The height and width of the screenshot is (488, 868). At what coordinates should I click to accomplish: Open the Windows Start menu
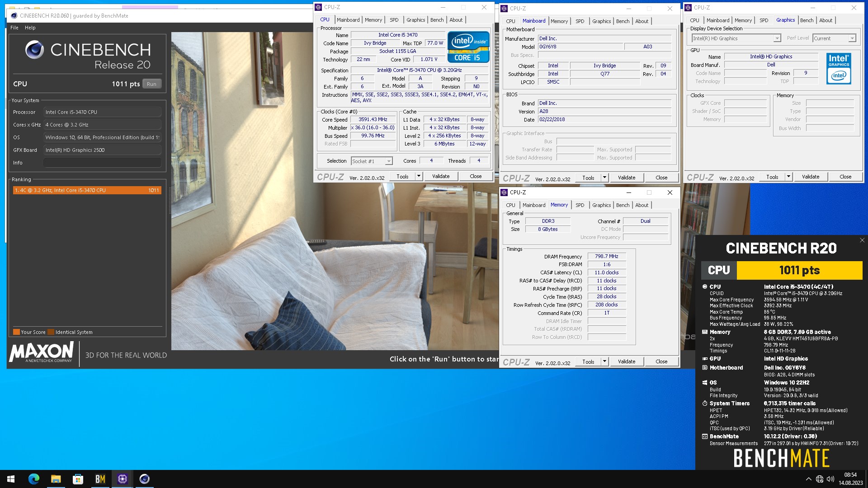(11, 479)
